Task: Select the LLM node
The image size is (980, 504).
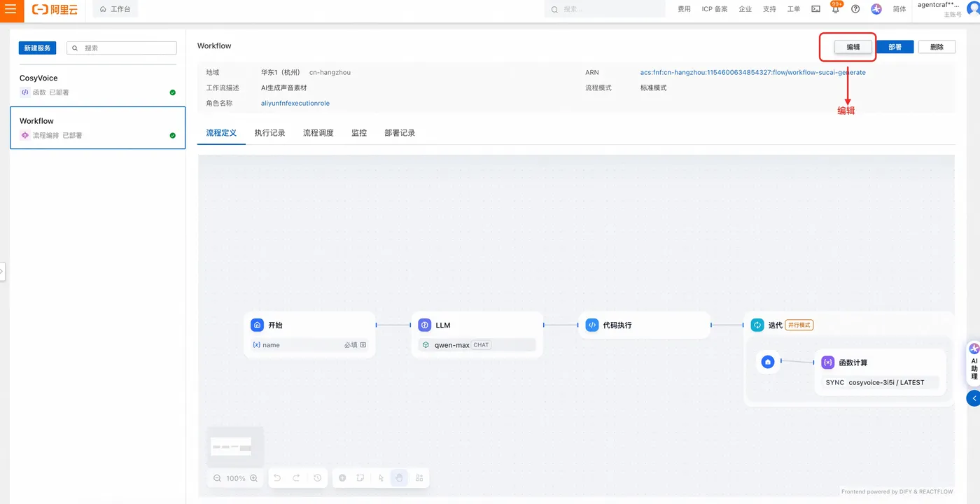Action: coord(477,335)
